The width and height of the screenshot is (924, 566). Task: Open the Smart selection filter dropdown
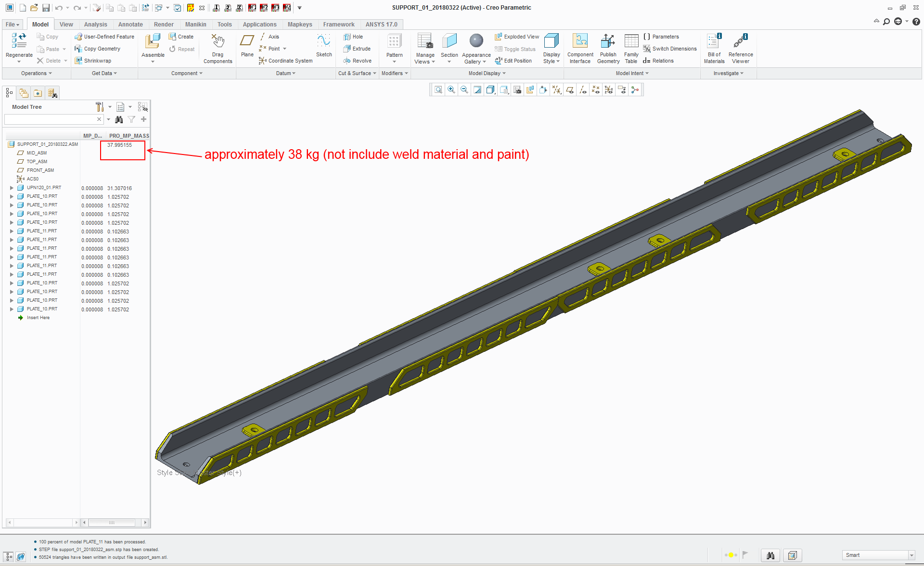(x=911, y=555)
